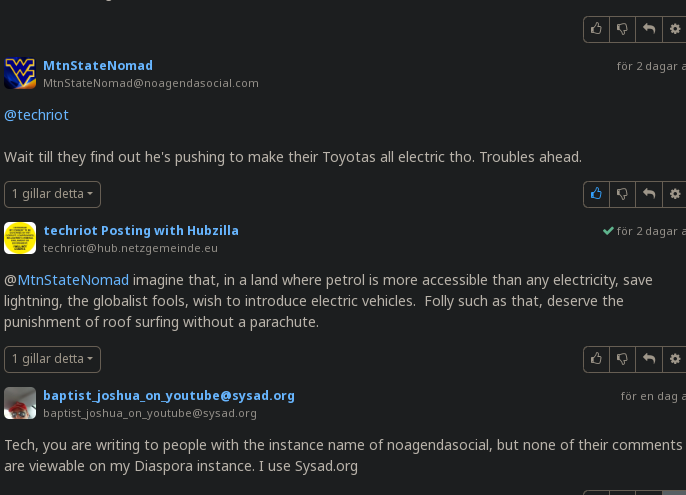Like techriot's electric vehicles comment
The width and height of the screenshot is (686, 495).
point(596,359)
